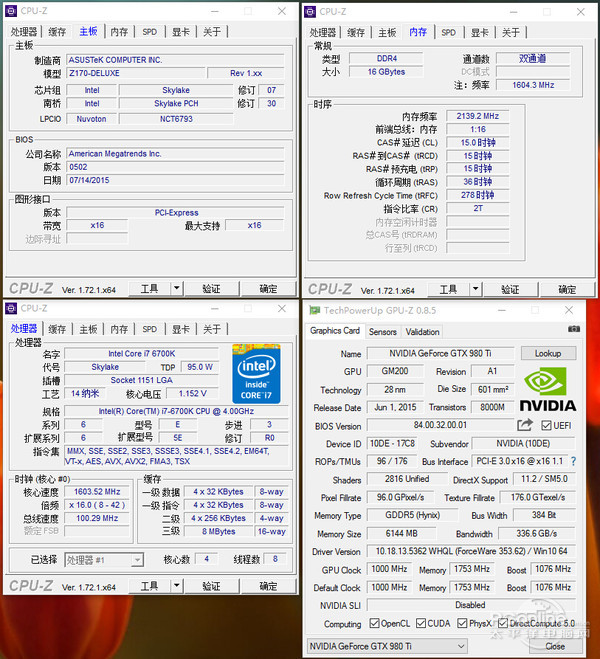The height and width of the screenshot is (659, 600).
Task: Toggle the DirectCompute 5.0 checkbox
Action: [503, 623]
